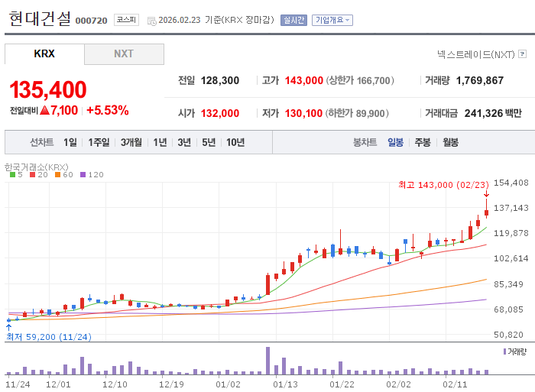Click the 시가 value 132,000
This screenshot has height=392, width=535.
coord(220,113)
